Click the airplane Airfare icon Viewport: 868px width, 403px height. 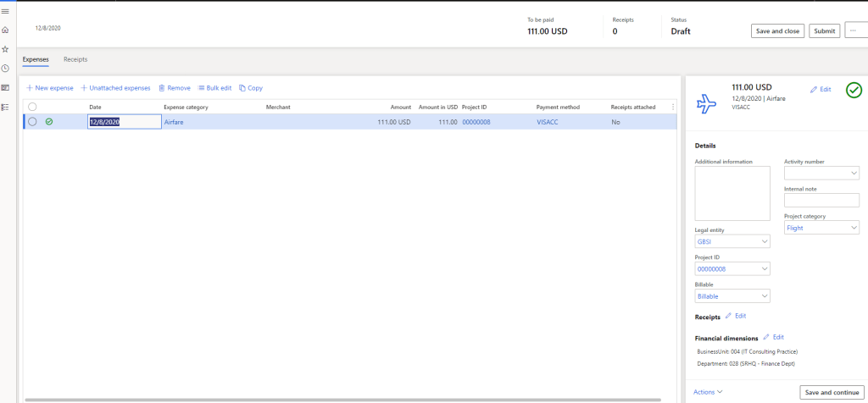706,102
